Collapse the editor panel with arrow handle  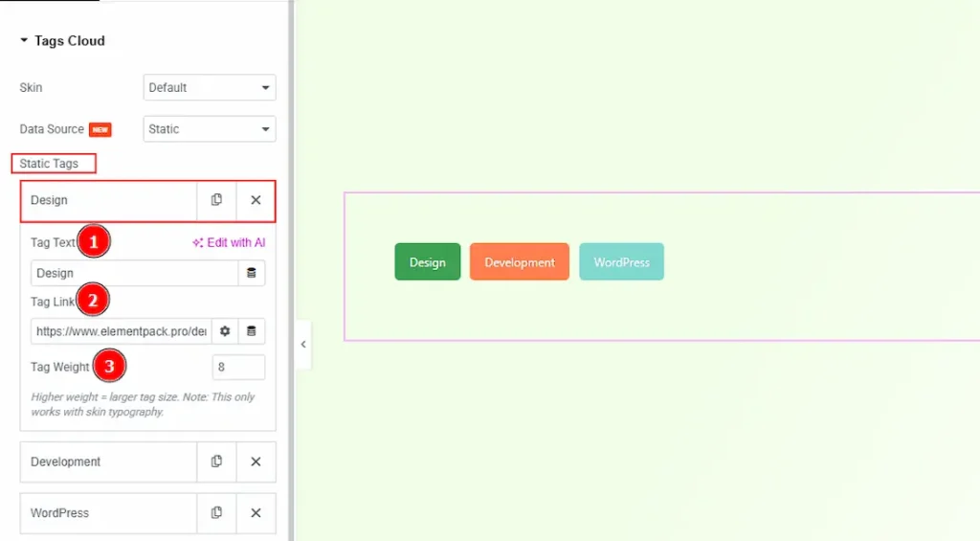click(x=303, y=344)
